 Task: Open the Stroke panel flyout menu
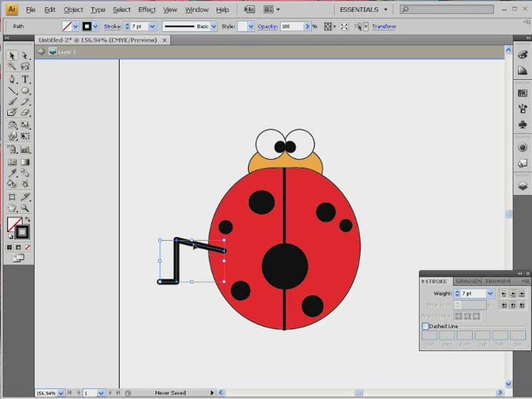[x=526, y=282]
